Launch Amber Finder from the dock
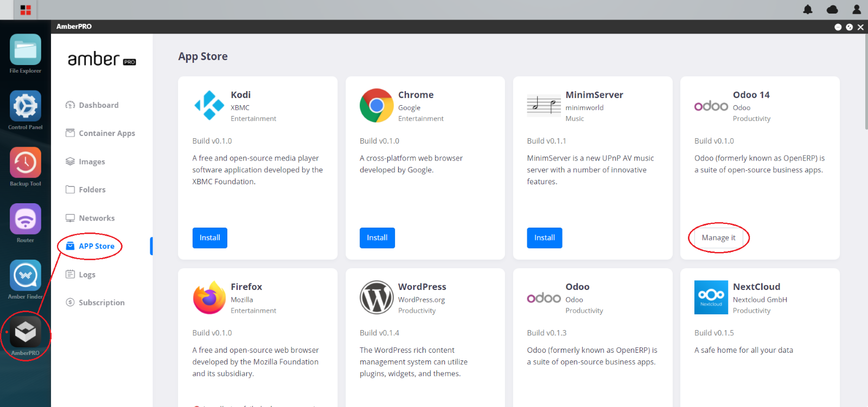Image resolution: width=868 pixels, height=407 pixels. pyautogui.click(x=25, y=275)
